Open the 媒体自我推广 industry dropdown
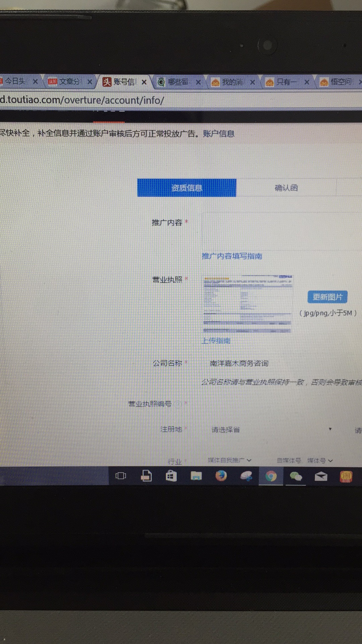This screenshot has width=362, height=644. click(x=230, y=460)
